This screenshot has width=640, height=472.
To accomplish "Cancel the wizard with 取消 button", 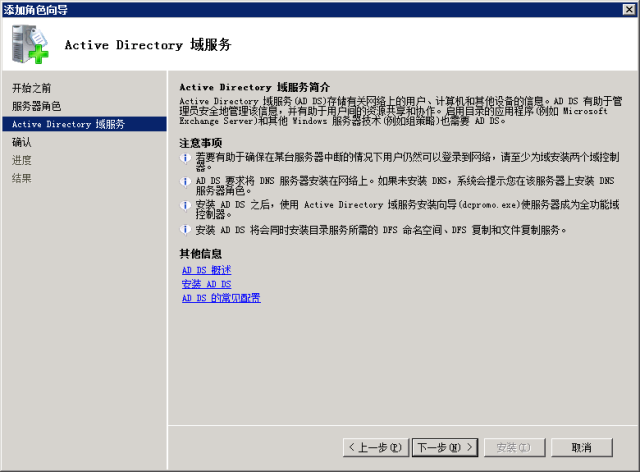I will tap(582, 448).
